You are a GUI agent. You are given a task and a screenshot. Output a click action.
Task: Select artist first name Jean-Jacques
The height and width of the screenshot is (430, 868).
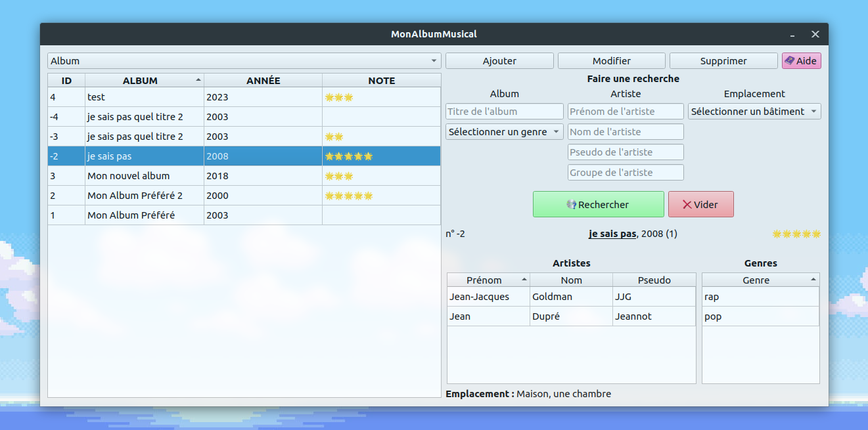click(x=488, y=297)
